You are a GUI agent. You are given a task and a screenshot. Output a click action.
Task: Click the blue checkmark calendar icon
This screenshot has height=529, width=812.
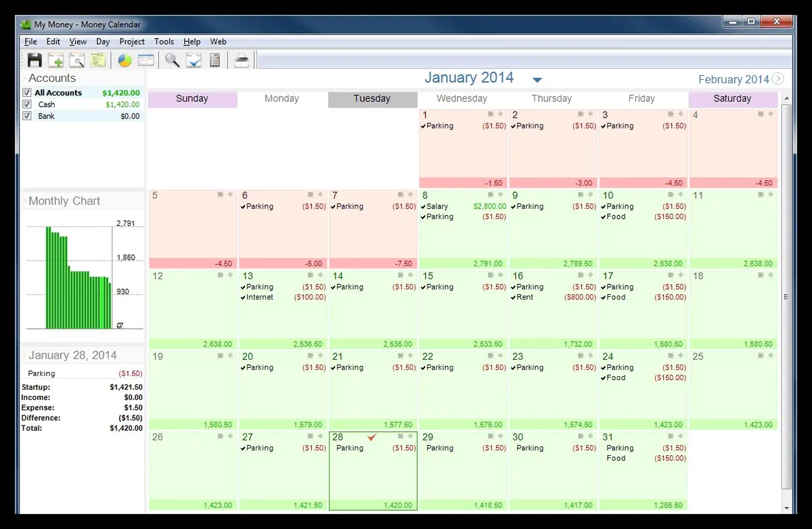pos(194,60)
